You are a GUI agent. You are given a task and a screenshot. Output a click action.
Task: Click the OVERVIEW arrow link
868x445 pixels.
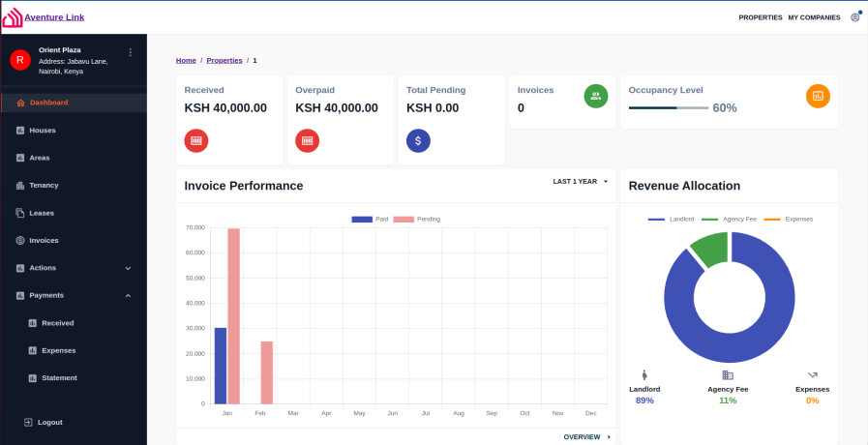point(587,437)
